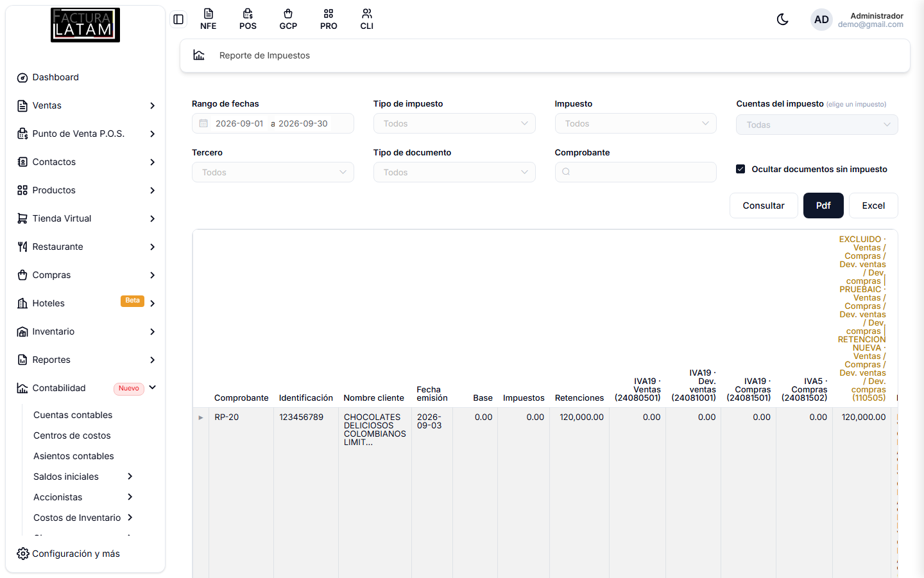The image size is (924, 578).
Task: Click the Restaurante utensils icon
Action: pos(22,247)
